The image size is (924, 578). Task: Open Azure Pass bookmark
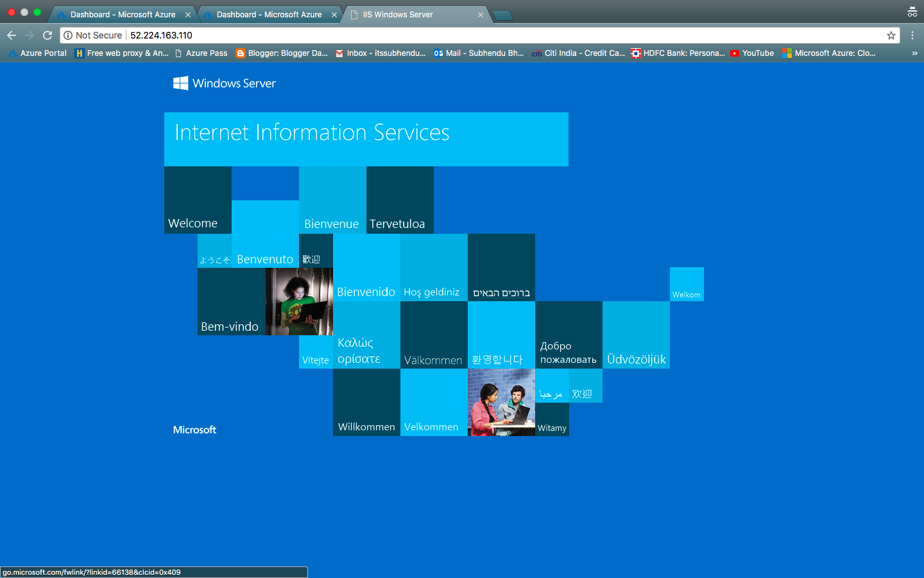pyautogui.click(x=201, y=53)
